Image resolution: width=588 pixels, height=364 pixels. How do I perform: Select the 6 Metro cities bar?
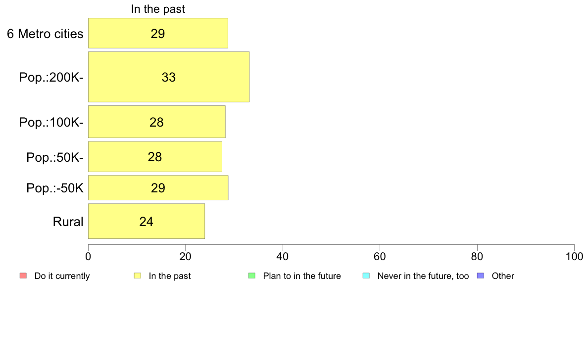tap(158, 33)
